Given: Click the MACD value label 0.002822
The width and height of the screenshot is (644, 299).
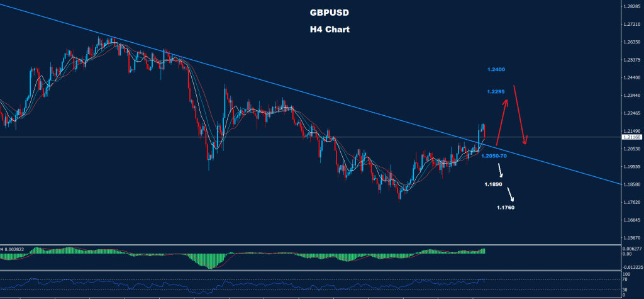Looking at the screenshot, I should coord(11,250).
